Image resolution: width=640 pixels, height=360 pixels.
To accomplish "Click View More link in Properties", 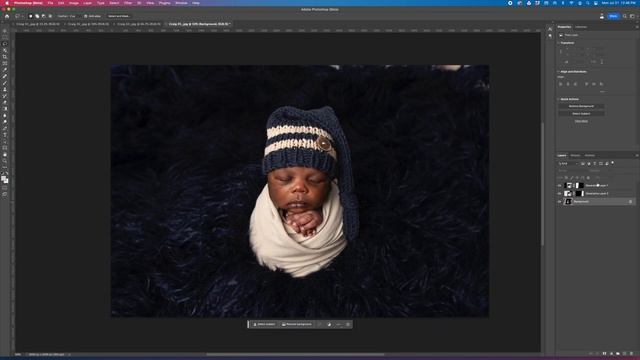I will 581,121.
